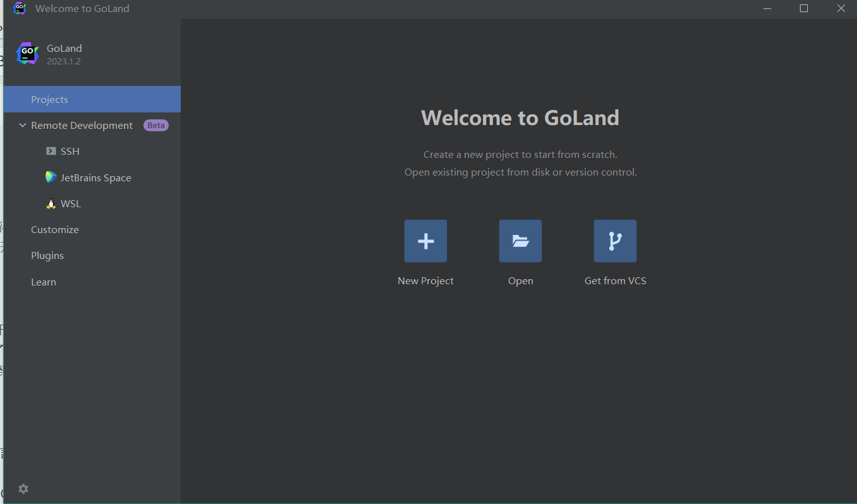The image size is (857, 504).
Task: Click the JetBrains Space logo icon
Action: [51, 177]
